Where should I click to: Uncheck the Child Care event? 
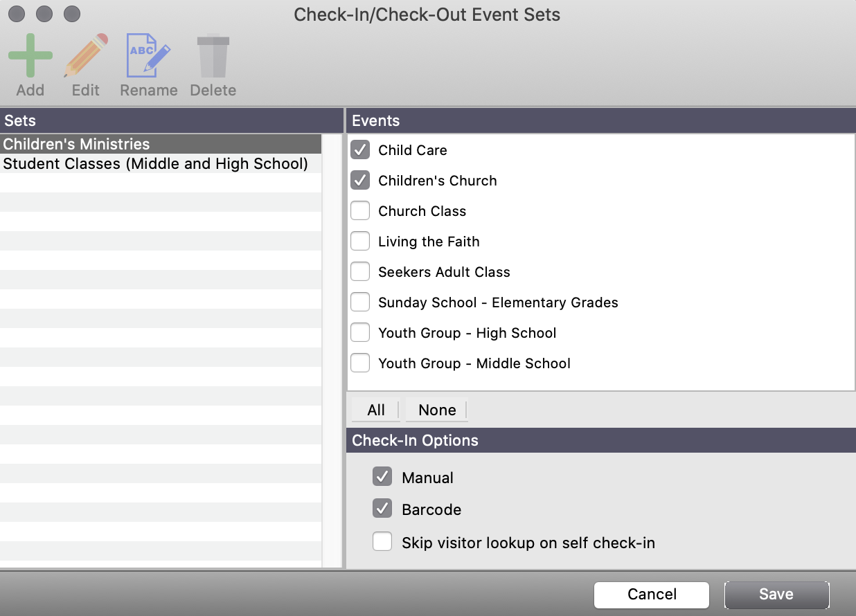click(x=360, y=150)
